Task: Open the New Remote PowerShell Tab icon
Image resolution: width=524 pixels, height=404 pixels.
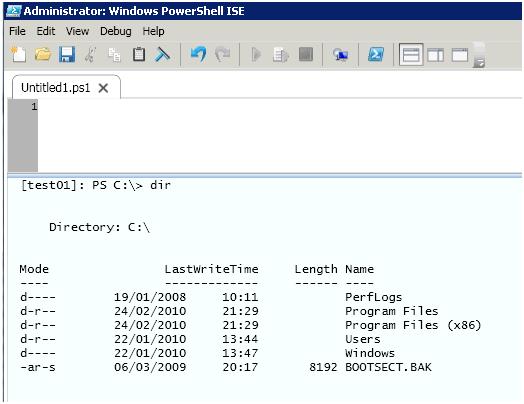Action: [341, 55]
